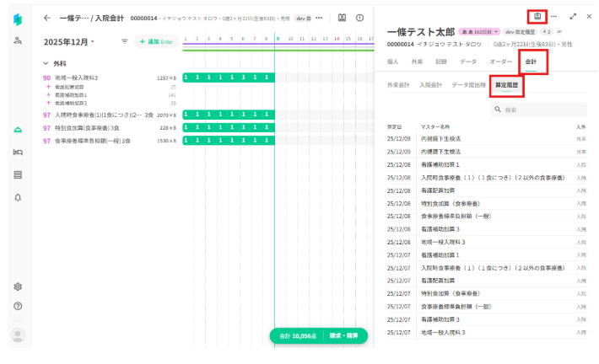Click the filter icon next to 追加
The height and width of the screenshot is (364, 599).
pos(125,40)
